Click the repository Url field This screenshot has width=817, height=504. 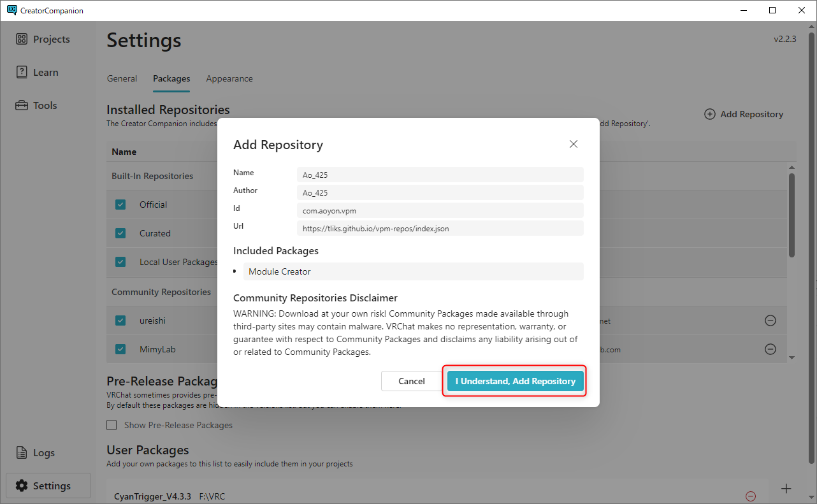coord(440,228)
